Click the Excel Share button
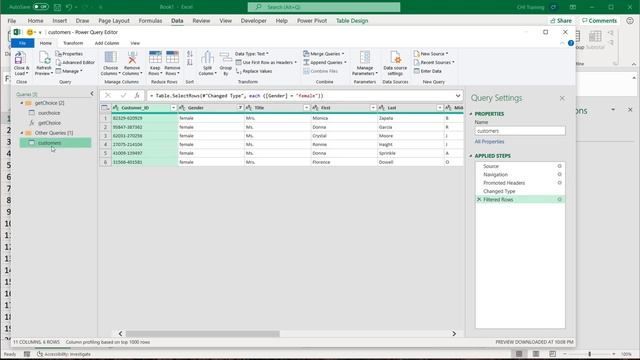 coord(561,20)
